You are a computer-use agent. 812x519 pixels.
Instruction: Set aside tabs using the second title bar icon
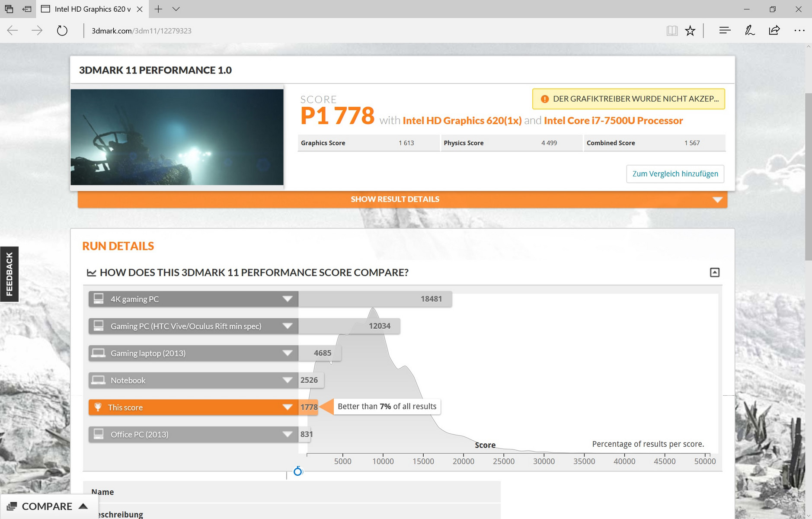(x=27, y=9)
